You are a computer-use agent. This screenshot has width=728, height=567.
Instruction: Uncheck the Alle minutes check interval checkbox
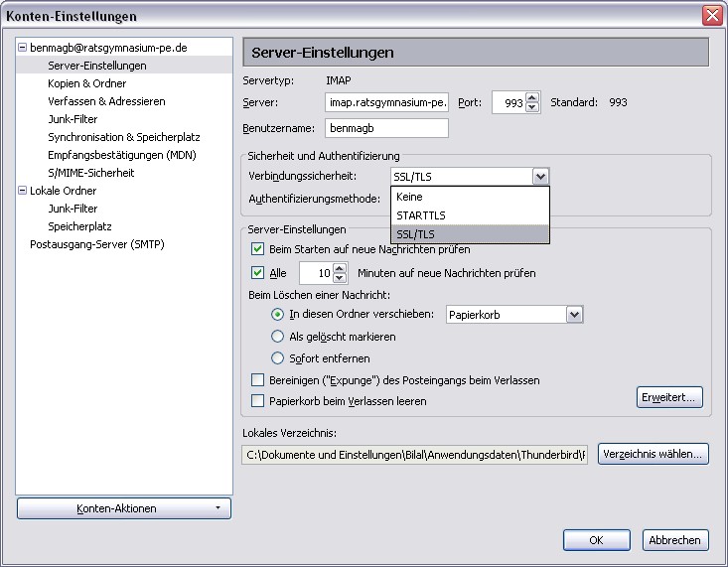click(258, 273)
